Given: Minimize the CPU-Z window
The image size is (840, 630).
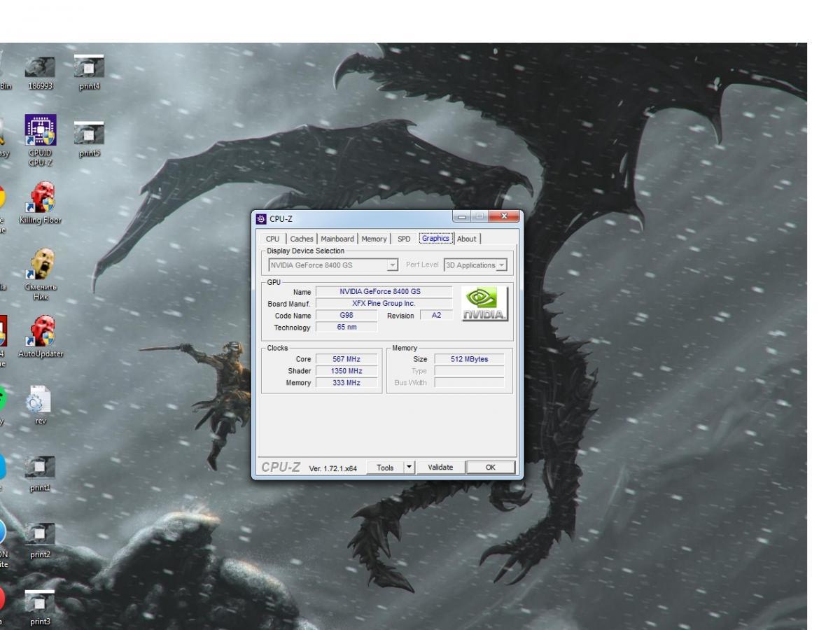Looking at the screenshot, I should pyautogui.click(x=461, y=217).
